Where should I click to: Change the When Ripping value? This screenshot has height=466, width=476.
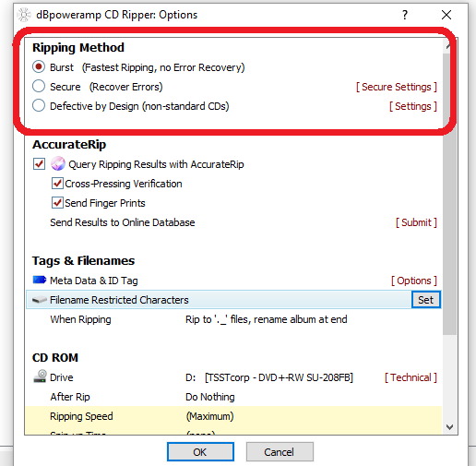(267, 319)
